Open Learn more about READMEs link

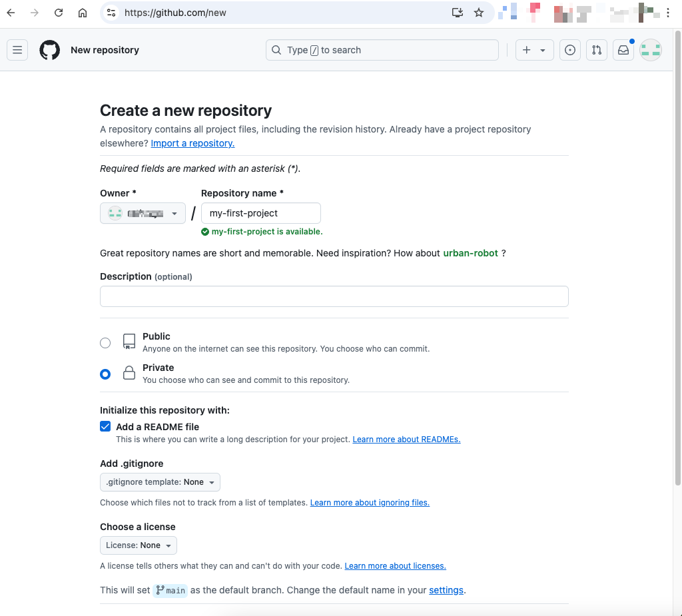click(x=406, y=440)
